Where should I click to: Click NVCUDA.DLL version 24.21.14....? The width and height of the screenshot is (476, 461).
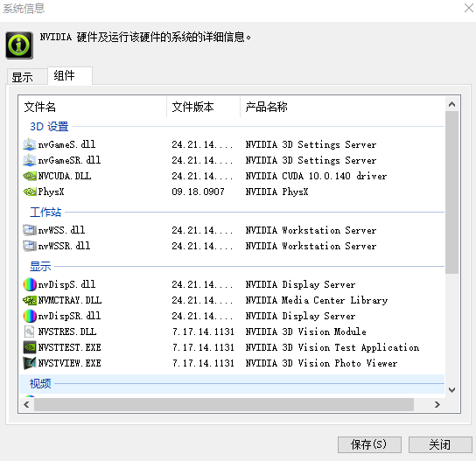202,176
